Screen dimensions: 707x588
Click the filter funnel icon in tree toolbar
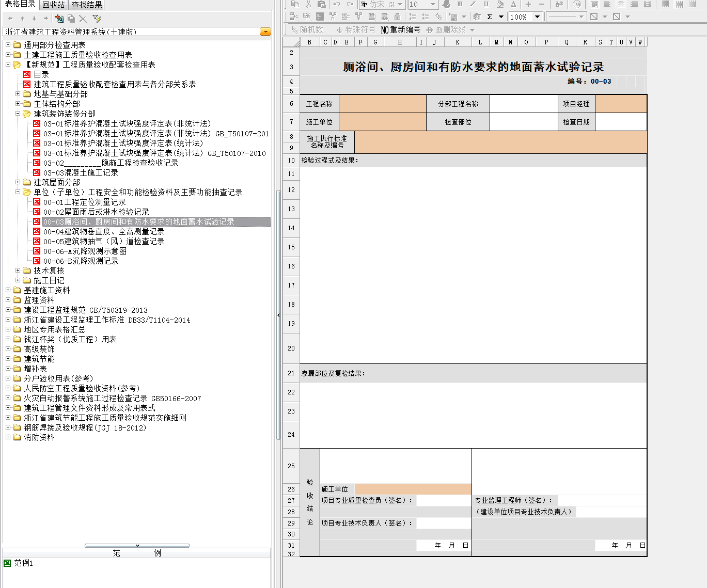click(97, 19)
